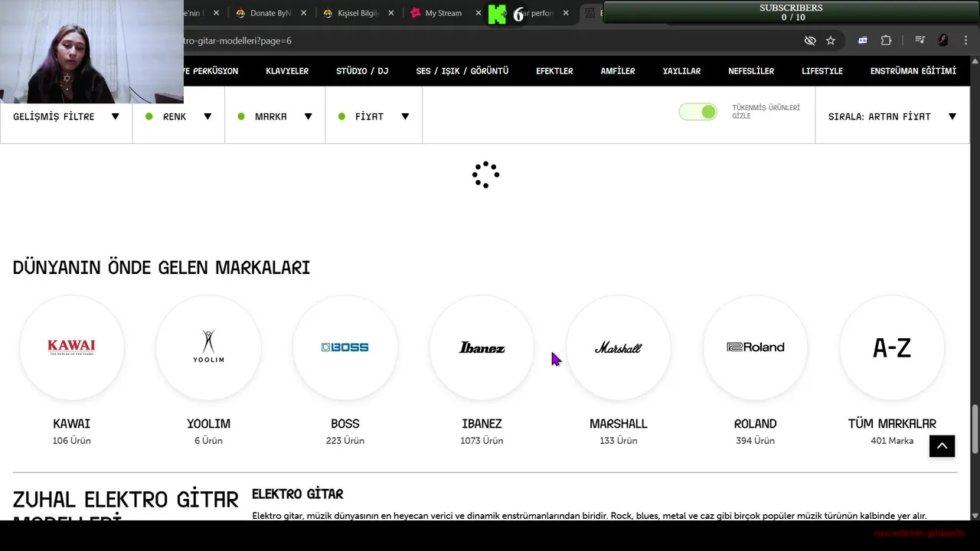This screenshot has height=551, width=980.
Task: Click the vertical page scrollbar thumb
Action: [x=975, y=429]
